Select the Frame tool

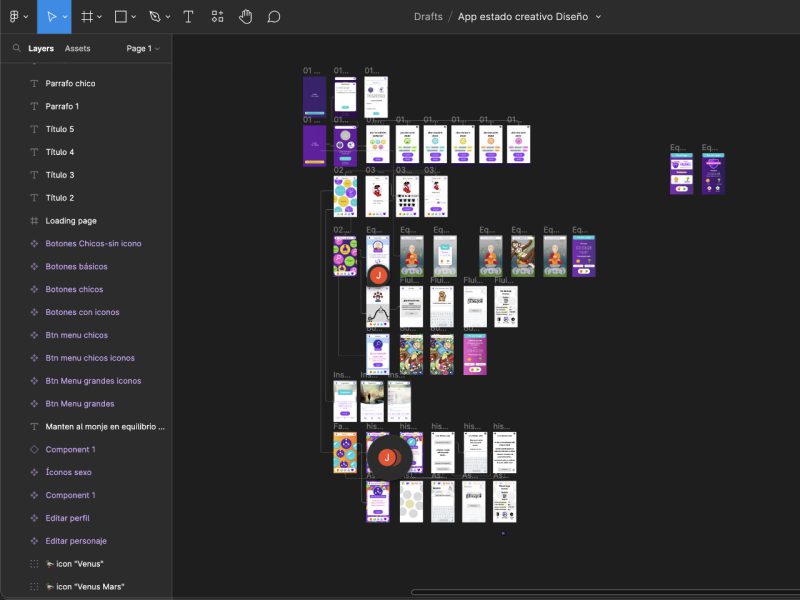coord(85,16)
